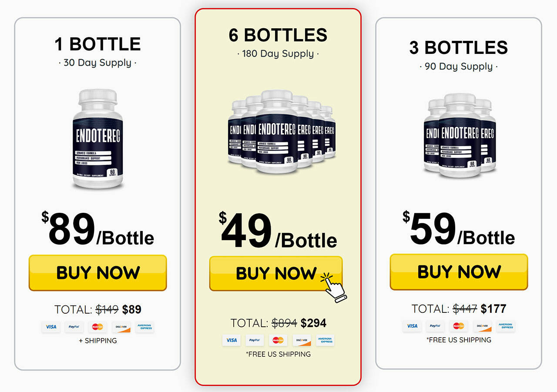The height and width of the screenshot is (392, 557).
Task: Click the Mastercard icon in 6 Bottles card
Action: point(278,340)
